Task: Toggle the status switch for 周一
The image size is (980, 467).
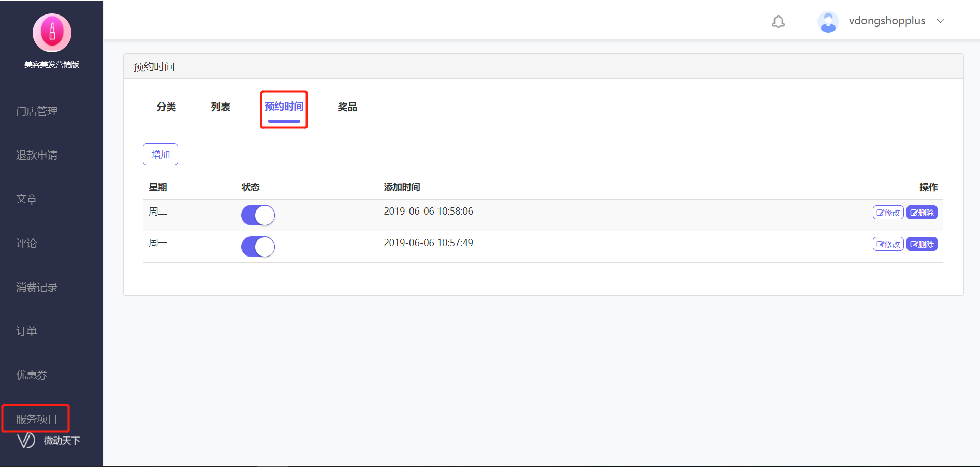Action: [x=258, y=247]
